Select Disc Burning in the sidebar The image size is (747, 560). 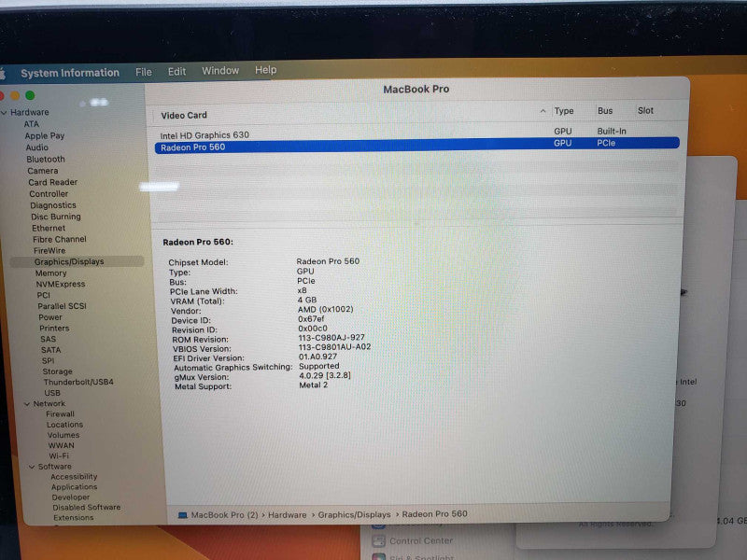click(x=56, y=217)
